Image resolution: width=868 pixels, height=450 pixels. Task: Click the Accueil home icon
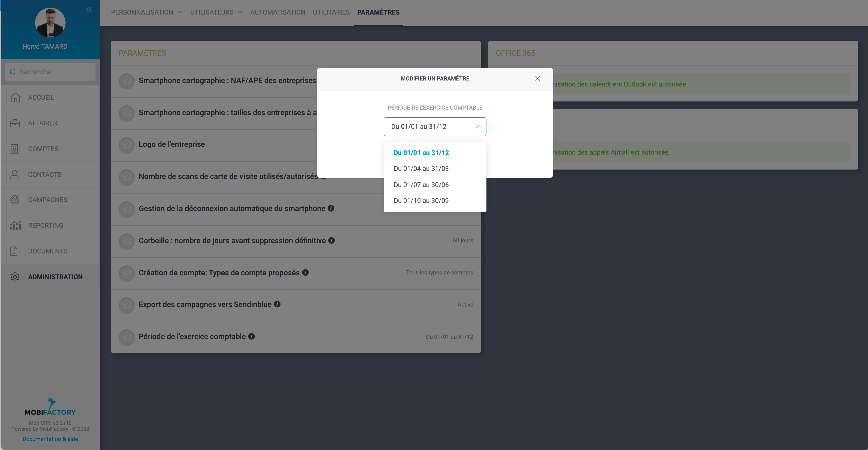pos(15,97)
